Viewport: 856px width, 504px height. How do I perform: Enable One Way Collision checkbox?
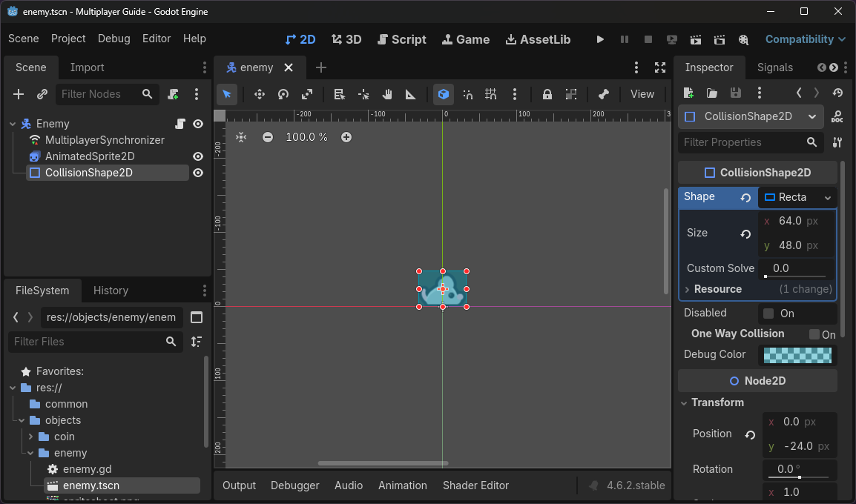[814, 334]
